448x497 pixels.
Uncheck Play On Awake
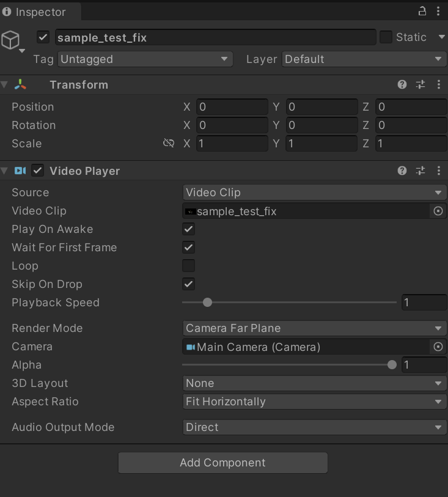pos(188,229)
